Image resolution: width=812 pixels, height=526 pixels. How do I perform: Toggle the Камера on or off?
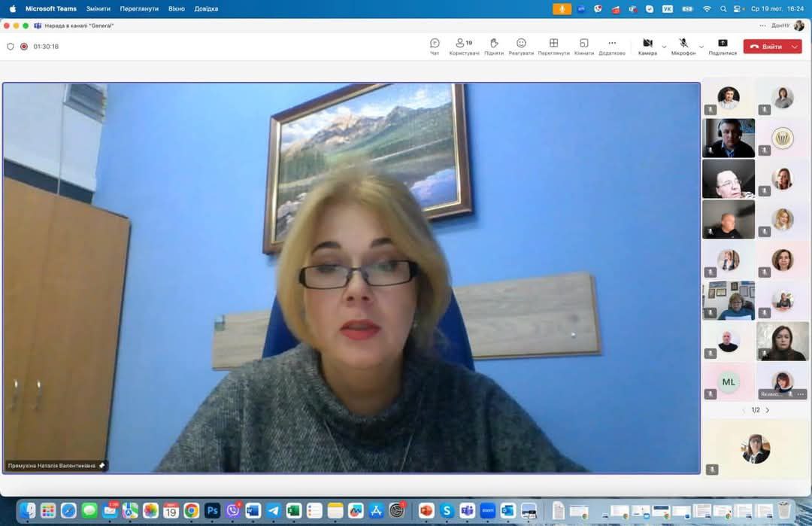647,47
